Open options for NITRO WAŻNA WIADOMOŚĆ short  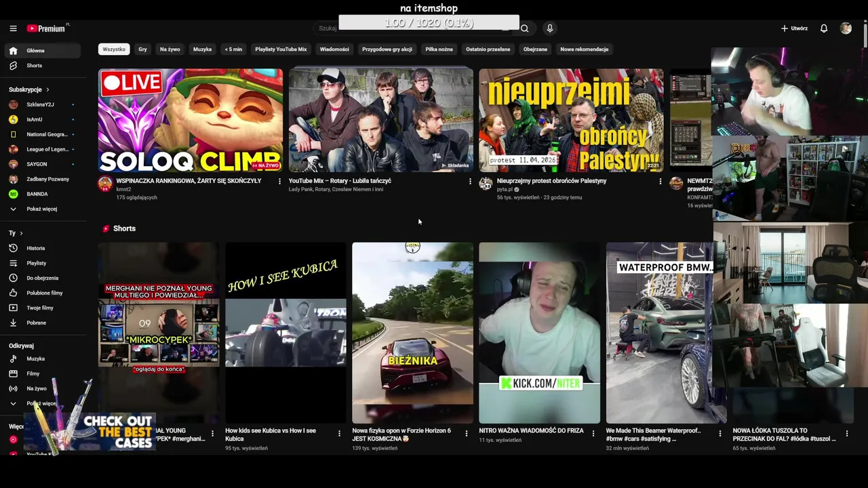(593, 434)
